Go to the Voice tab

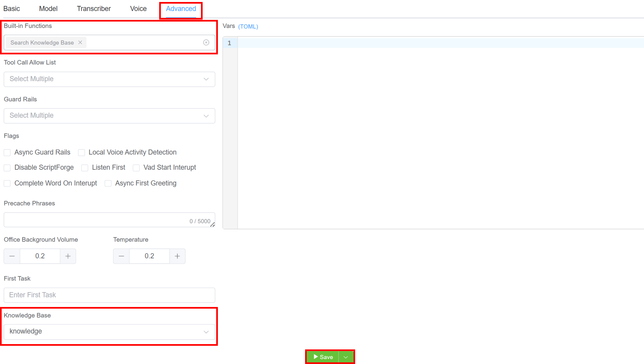coord(138,9)
